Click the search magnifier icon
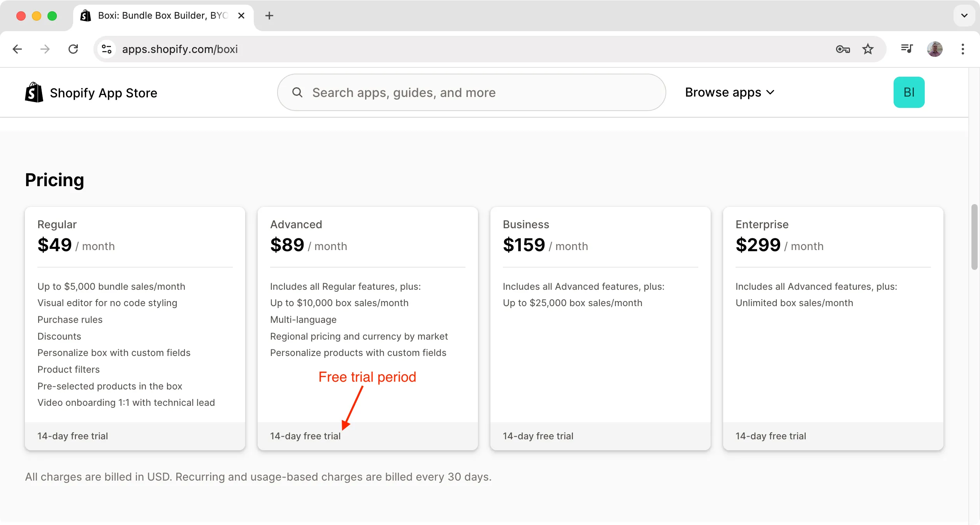This screenshot has width=980, height=525. [x=297, y=92]
